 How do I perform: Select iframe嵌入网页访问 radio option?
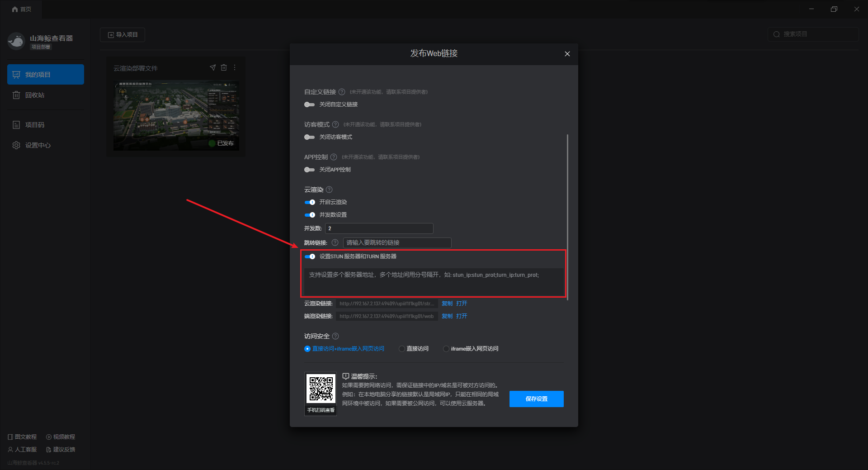[446, 349]
